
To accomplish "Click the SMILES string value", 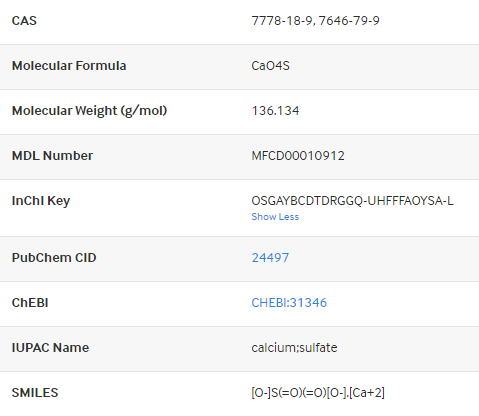I will [318, 393].
